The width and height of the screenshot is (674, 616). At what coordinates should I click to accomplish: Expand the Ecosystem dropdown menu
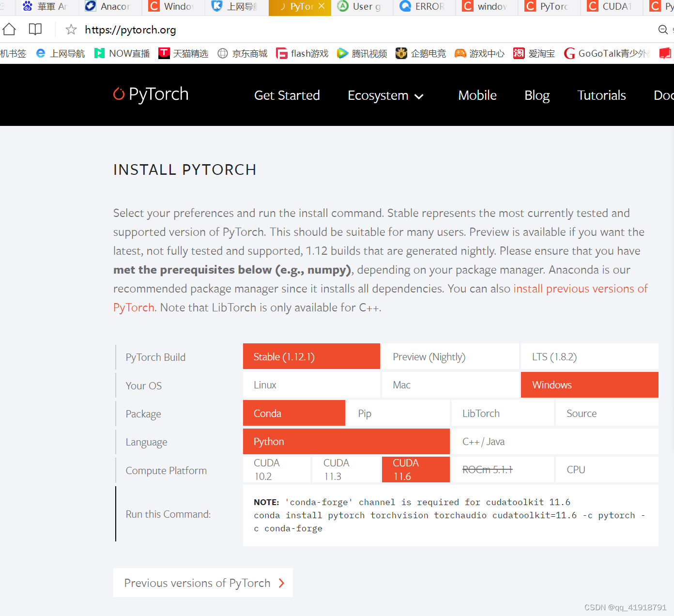point(386,95)
